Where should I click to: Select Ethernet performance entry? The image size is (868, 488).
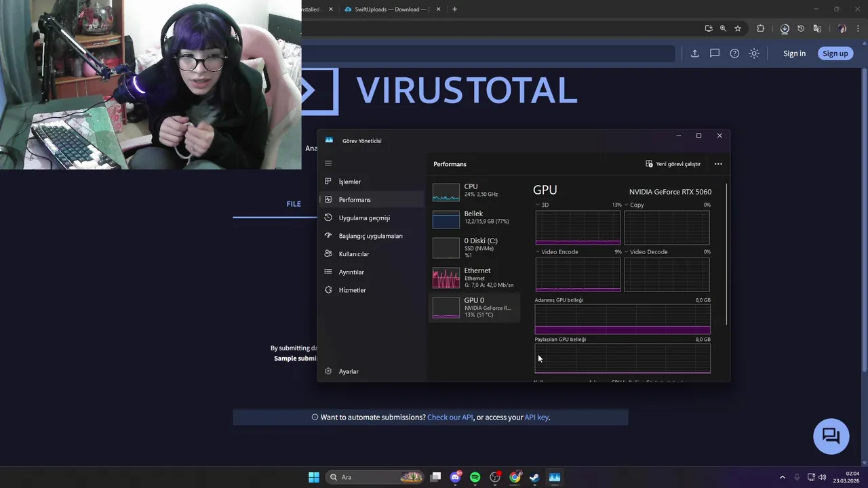(x=475, y=277)
